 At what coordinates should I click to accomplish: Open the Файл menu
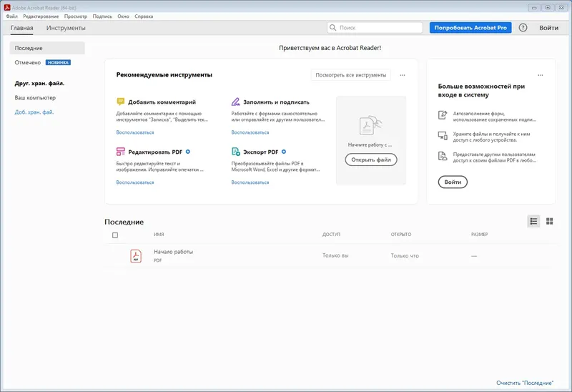click(x=11, y=16)
